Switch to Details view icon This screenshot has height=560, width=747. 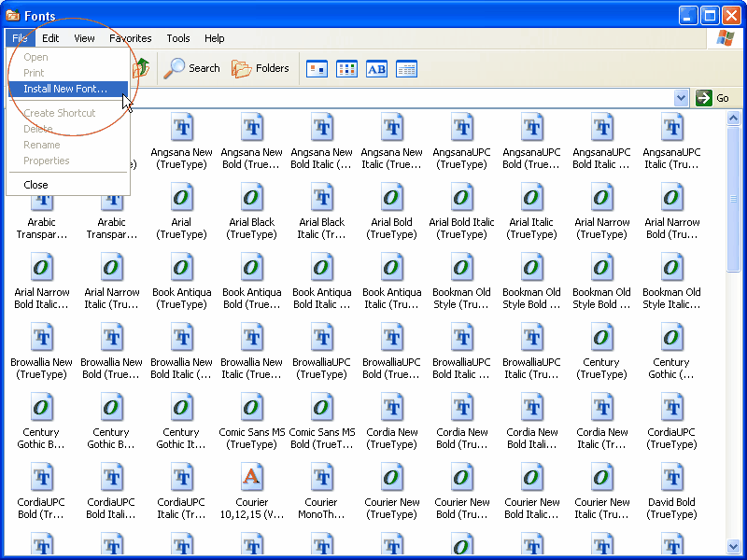click(x=406, y=68)
